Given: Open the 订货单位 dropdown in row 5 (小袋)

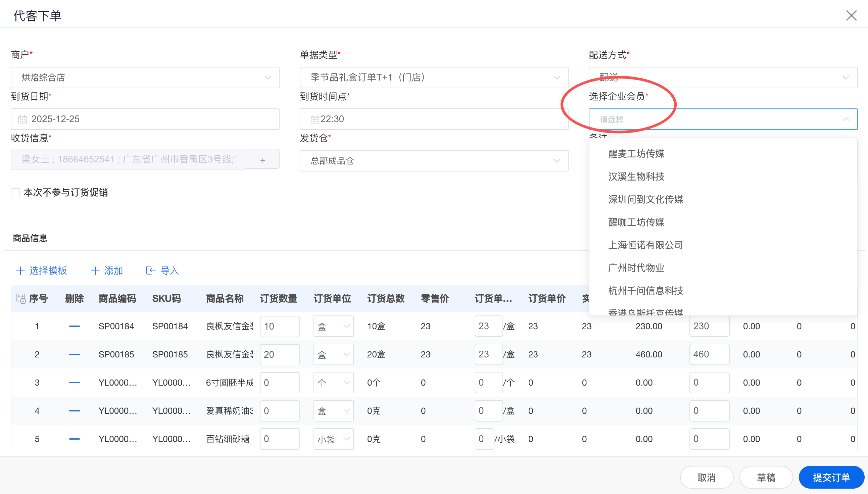Looking at the screenshot, I should coord(333,439).
